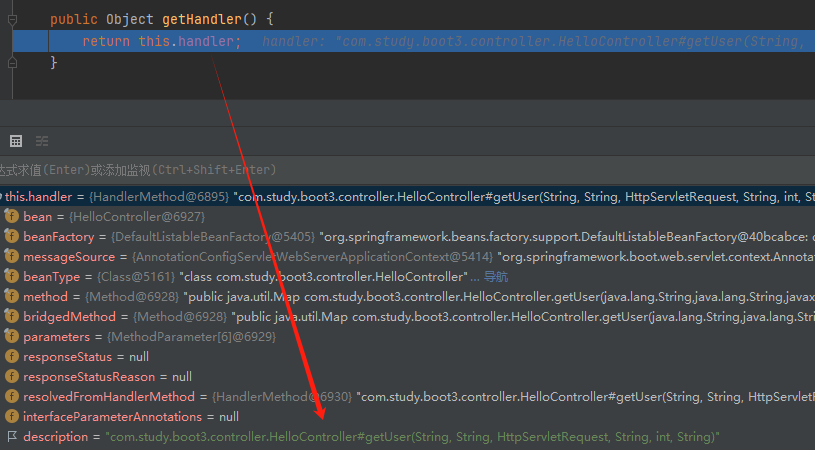Click the field icon of responseStatus row
This screenshot has height=450, width=815.
pyautogui.click(x=11, y=356)
